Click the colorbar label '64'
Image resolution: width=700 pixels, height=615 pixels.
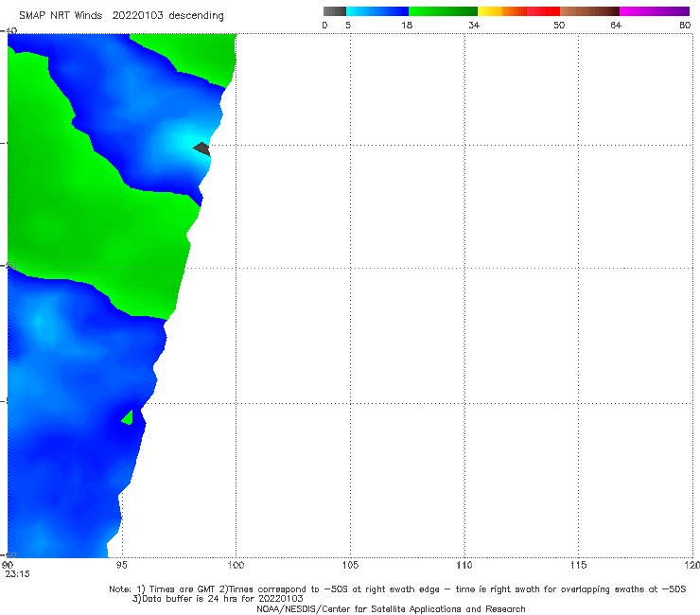(x=616, y=26)
